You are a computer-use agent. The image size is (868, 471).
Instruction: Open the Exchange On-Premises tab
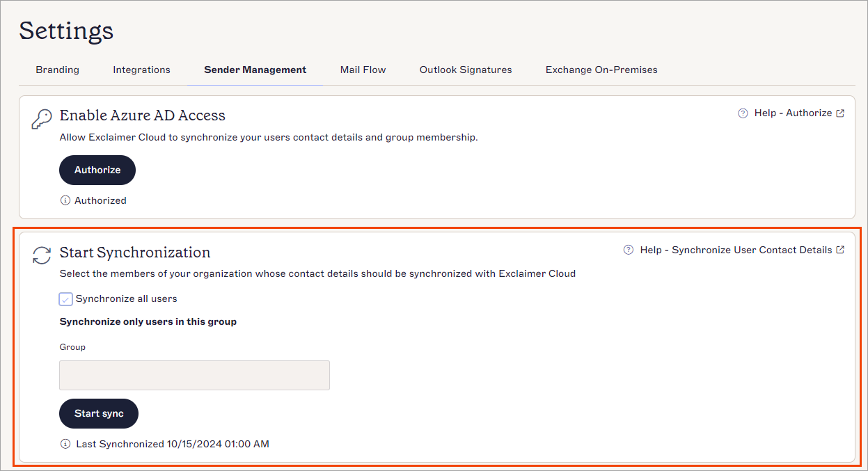pos(601,70)
